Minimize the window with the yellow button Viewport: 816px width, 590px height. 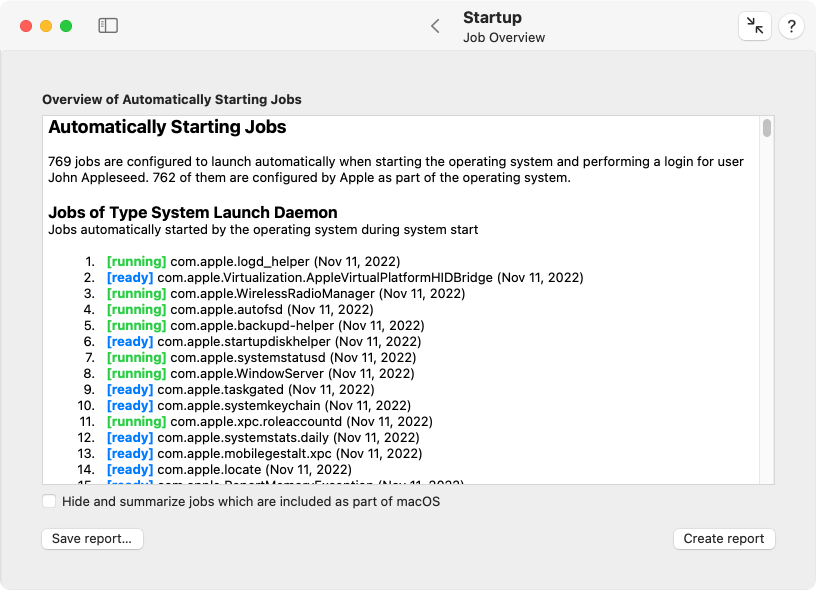[x=46, y=26]
